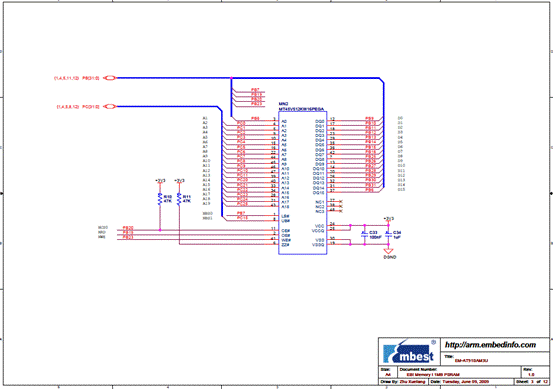Select the DGND ground symbol
Viewport: 553px width, 389px height.
388,251
